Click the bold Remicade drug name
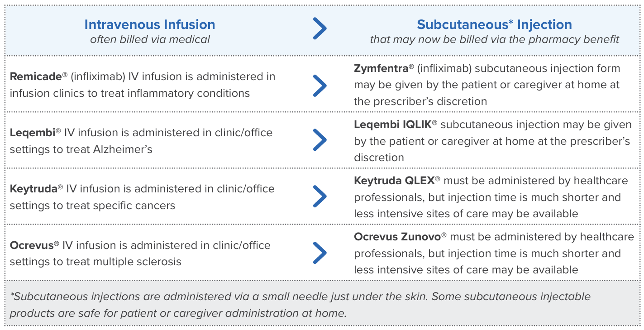 tap(36, 77)
